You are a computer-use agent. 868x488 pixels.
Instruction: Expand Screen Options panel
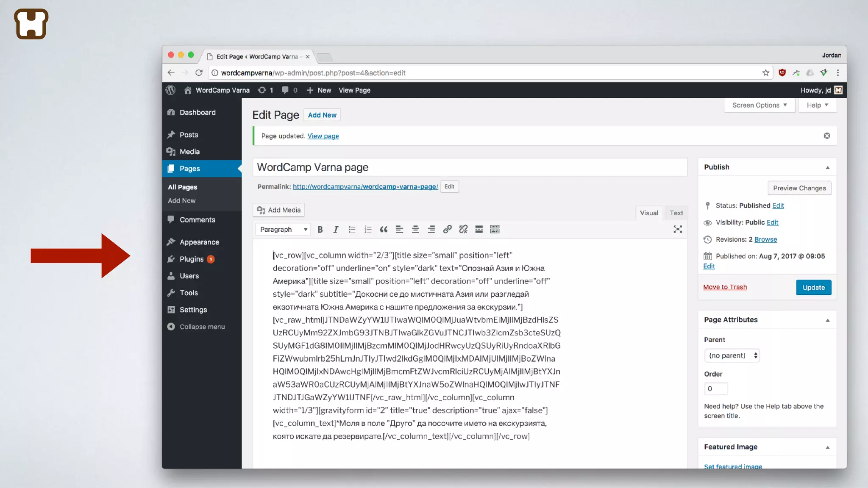pyautogui.click(x=759, y=105)
